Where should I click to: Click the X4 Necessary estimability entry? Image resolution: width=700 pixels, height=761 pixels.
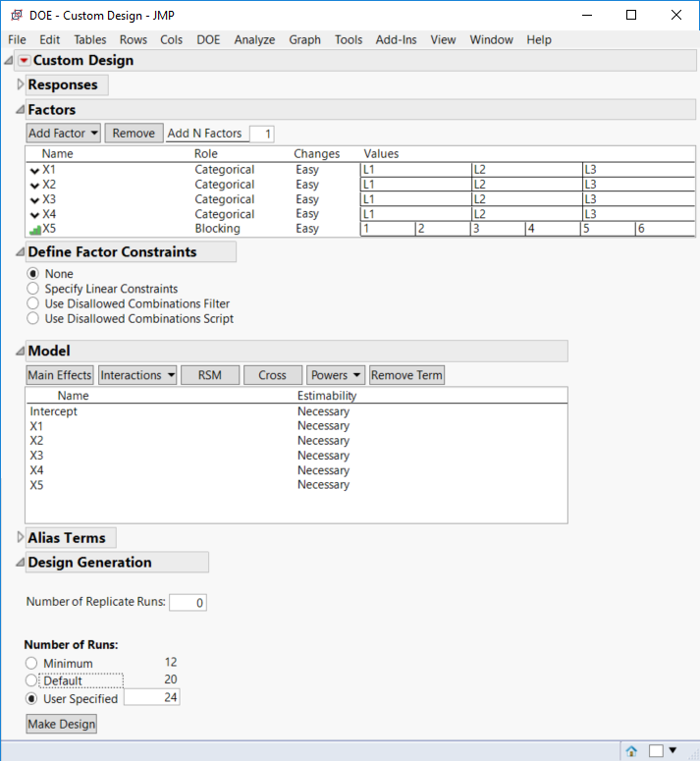(x=324, y=470)
